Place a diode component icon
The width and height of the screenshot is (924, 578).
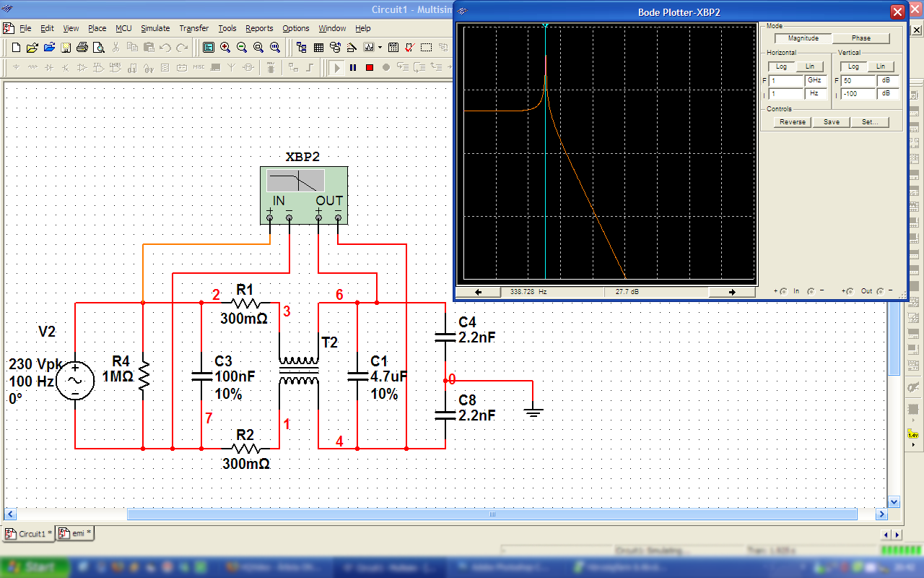click(50, 67)
